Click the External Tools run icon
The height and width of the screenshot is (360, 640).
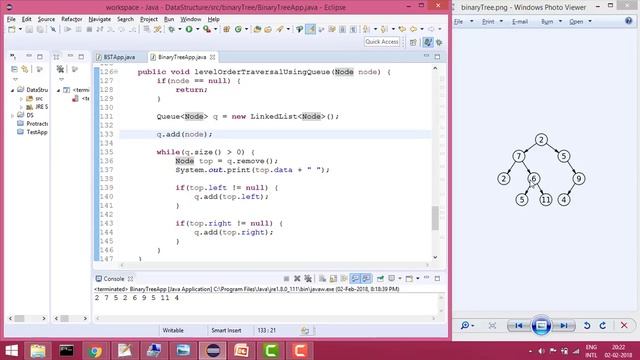click(x=207, y=29)
